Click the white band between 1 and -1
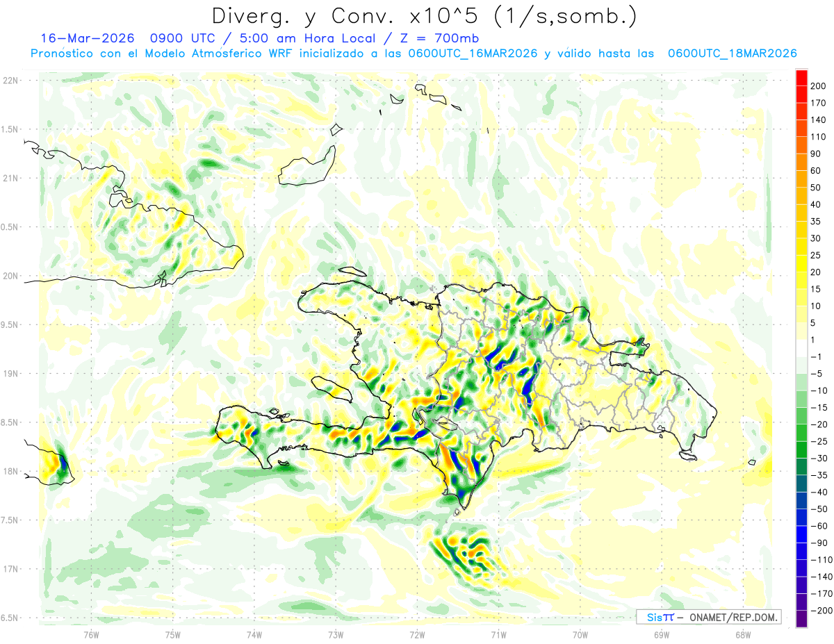Image resolution: width=834 pixels, height=644 pixels. [x=801, y=348]
